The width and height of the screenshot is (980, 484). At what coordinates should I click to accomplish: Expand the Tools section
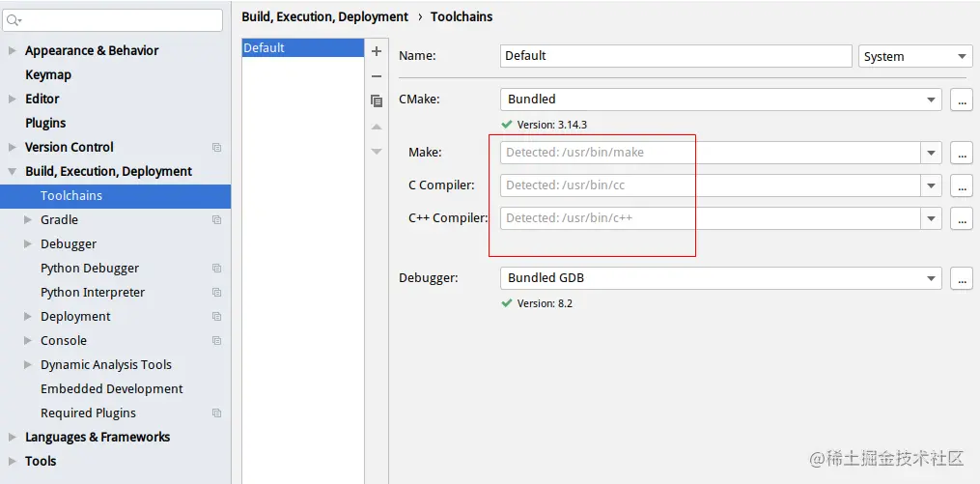12,462
